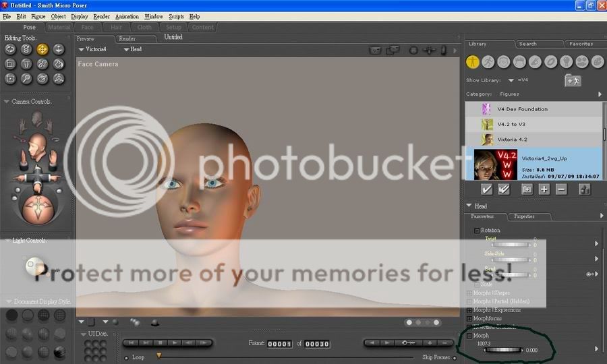Toggle the Morph group minus box
This screenshot has height=364, width=607.
coord(469,336)
